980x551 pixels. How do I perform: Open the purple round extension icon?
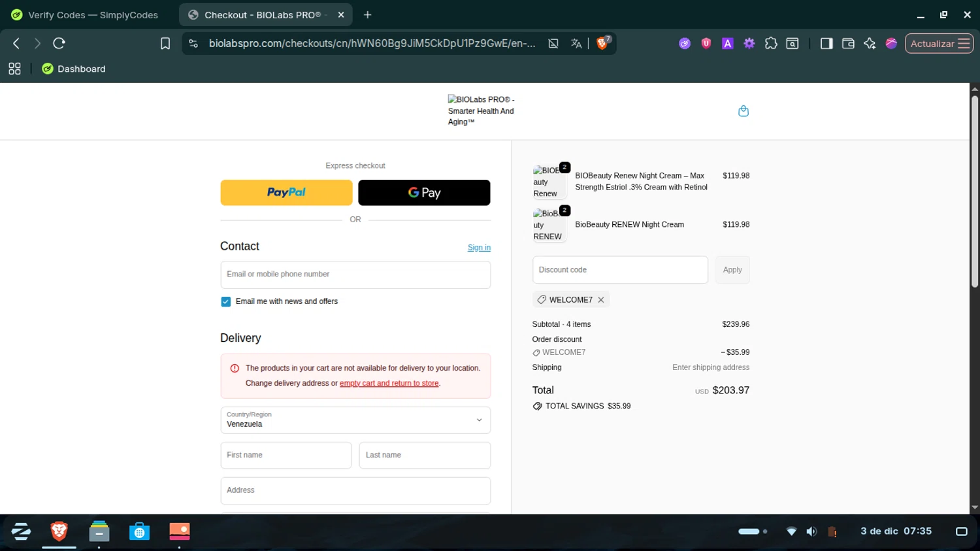685,43
